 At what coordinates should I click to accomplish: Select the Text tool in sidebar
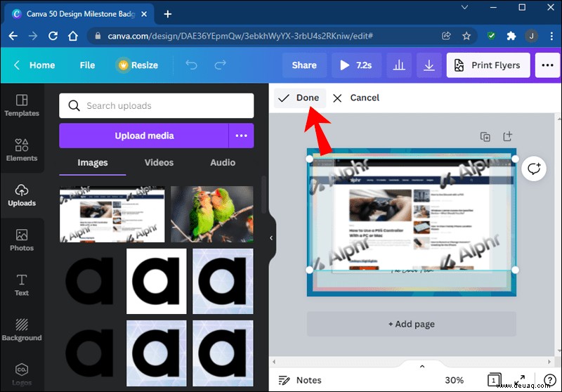click(x=22, y=285)
